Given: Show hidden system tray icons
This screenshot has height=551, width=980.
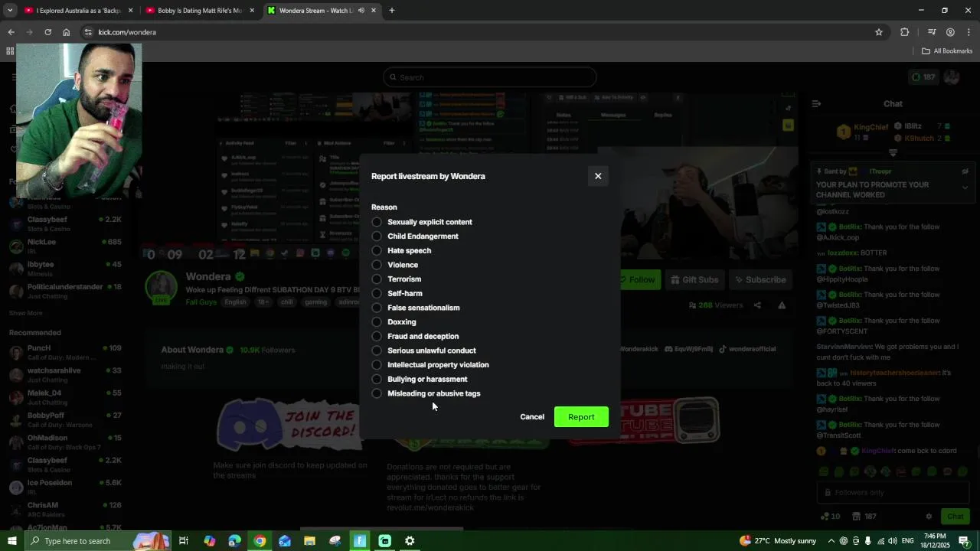Looking at the screenshot, I should [831, 541].
